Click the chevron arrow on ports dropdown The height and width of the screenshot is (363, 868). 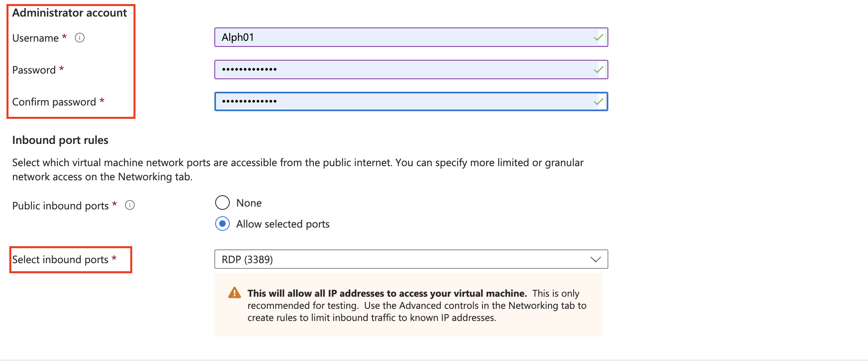click(595, 259)
